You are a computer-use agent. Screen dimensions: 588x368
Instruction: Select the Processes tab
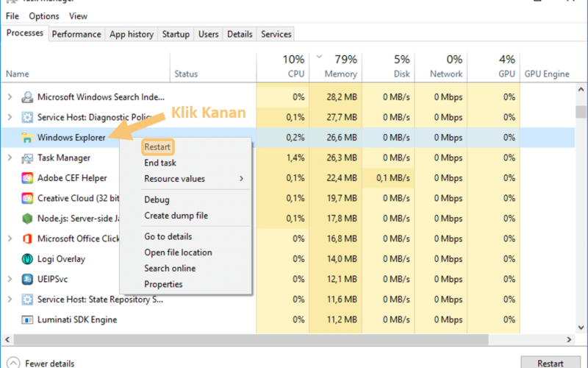tap(25, 33)
